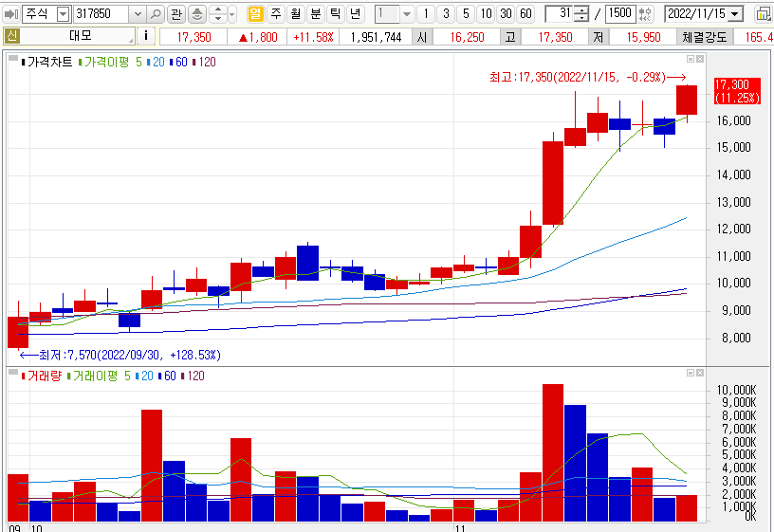Open stock info via the i button

(146, 36)
